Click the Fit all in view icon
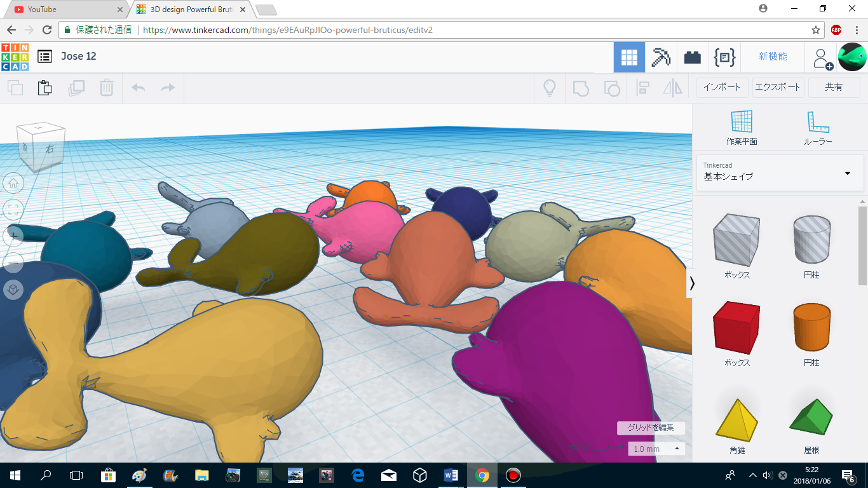 (x=13, y=209)
